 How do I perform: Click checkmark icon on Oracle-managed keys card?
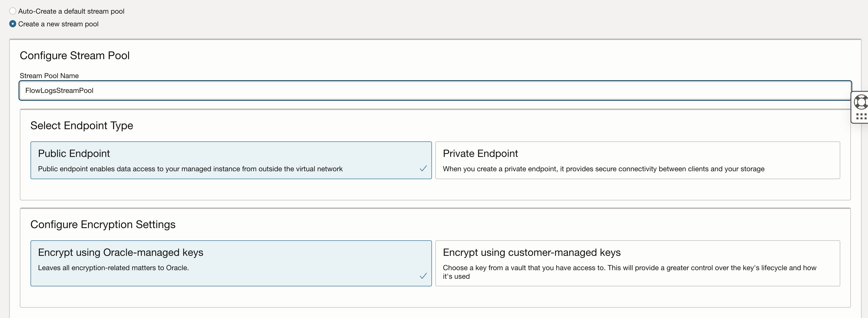tap(423, 276)
